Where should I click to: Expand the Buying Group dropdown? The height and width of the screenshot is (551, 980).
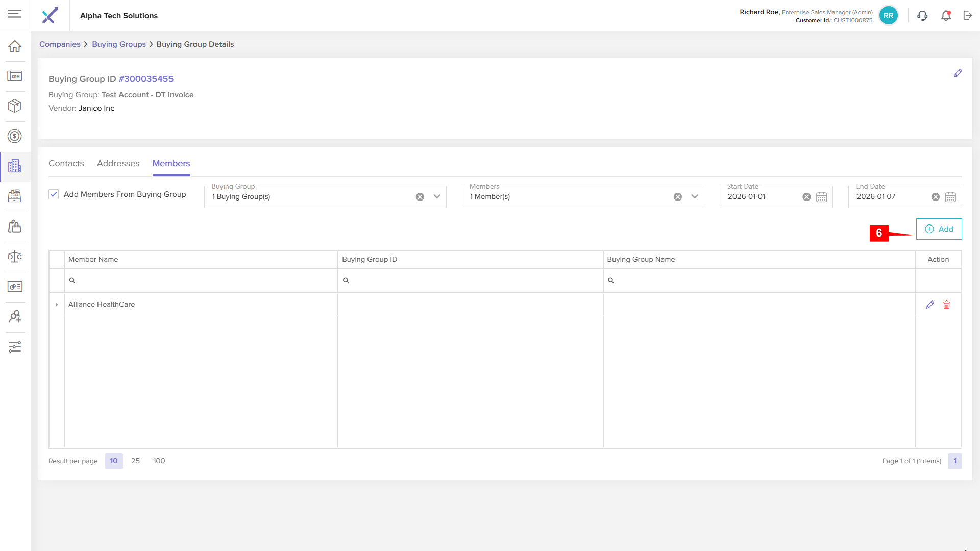437,197
